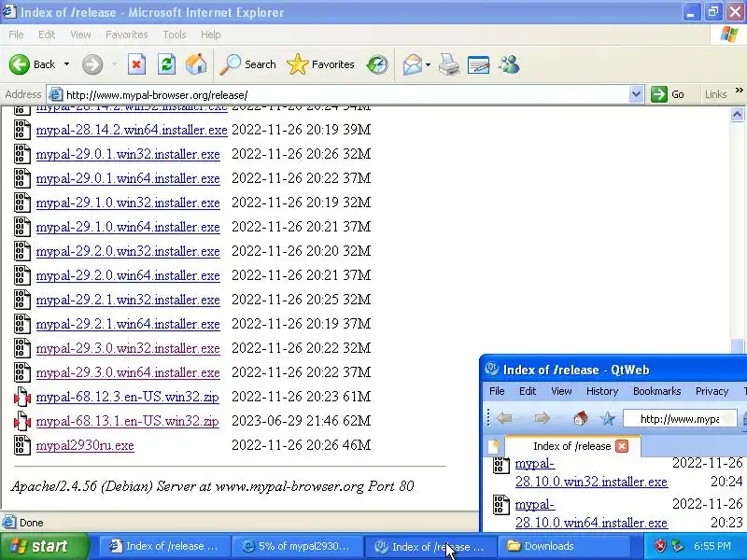Screen dimensions: 747x560
Task: Print the page with printer icon
Action: 449,64
